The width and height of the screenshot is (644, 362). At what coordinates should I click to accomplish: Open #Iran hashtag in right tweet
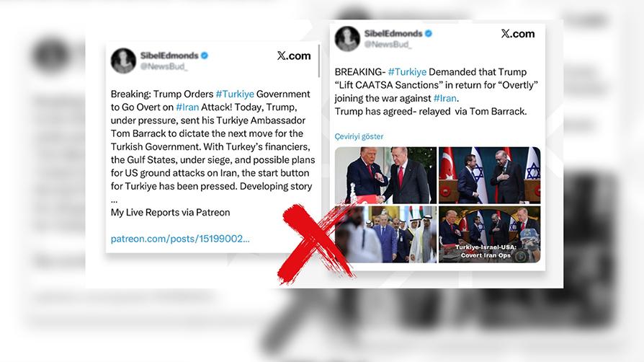(x=445, y=98)
